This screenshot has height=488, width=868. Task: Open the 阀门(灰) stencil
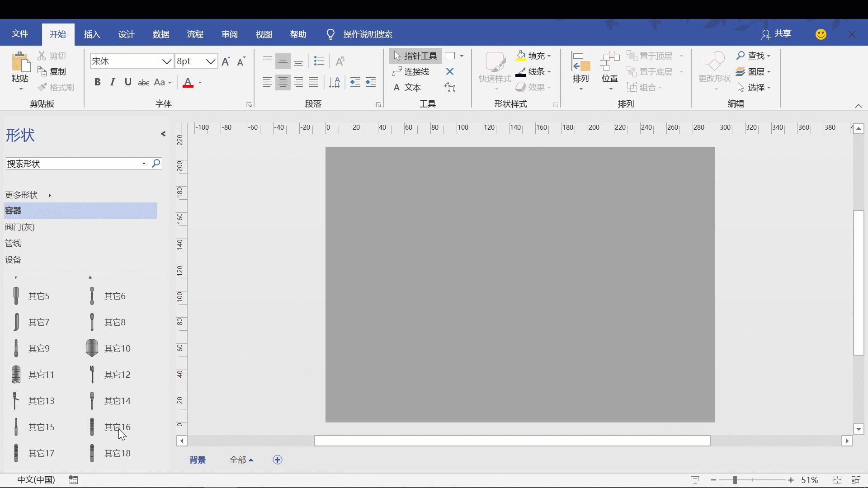(x=20, y=227)
